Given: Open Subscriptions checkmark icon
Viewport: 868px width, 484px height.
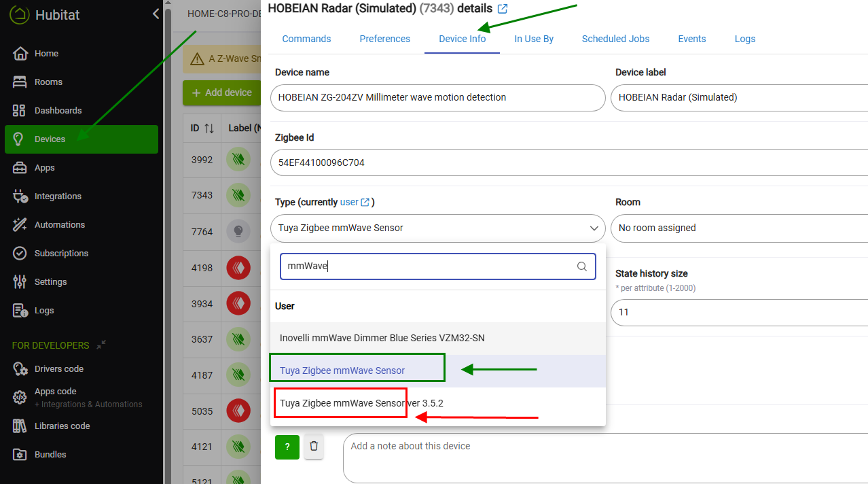Looking at the screenshot, I should coord(20,253).
